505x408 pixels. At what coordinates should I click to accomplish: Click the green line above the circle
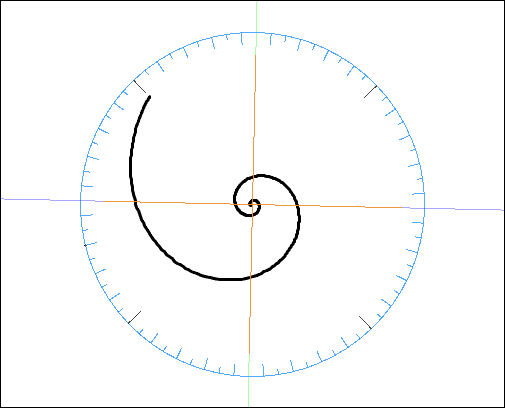pyautogui.click(x=256, y=17)
